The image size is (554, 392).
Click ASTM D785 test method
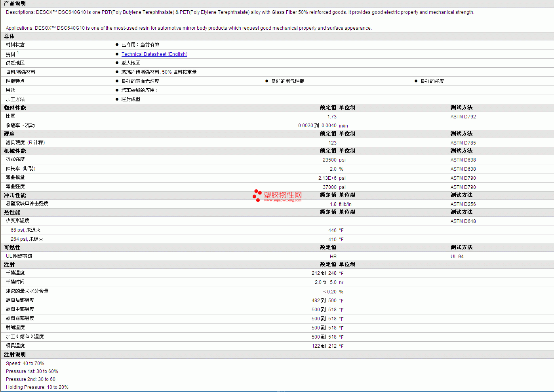click(463, 143)
